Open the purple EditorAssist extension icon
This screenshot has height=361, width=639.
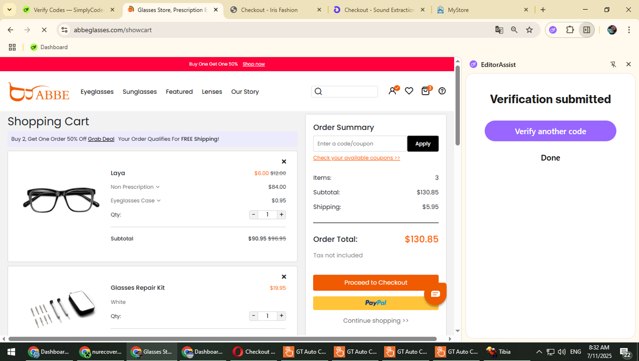[553, 30]
